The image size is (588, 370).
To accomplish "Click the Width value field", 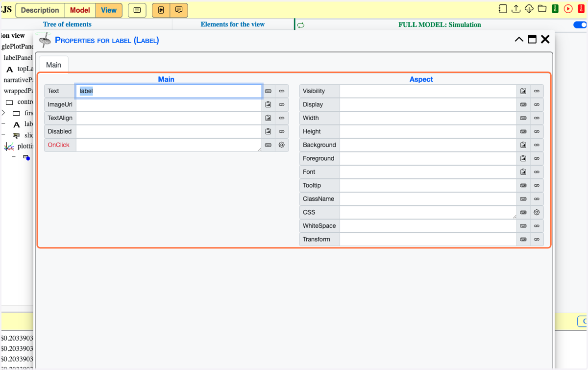I will [428, 118].
